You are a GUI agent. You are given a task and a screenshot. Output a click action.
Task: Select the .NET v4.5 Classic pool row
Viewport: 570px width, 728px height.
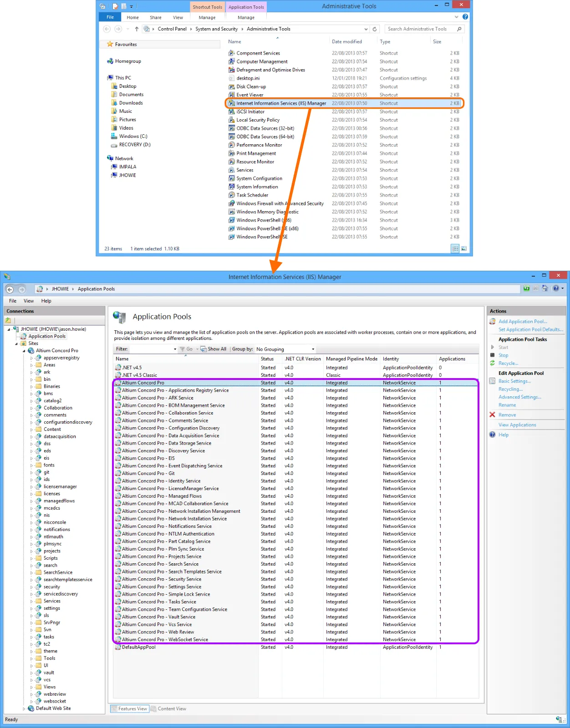point(296,375)
